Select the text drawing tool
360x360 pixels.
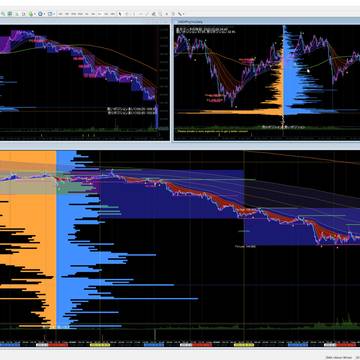[167, 14]
